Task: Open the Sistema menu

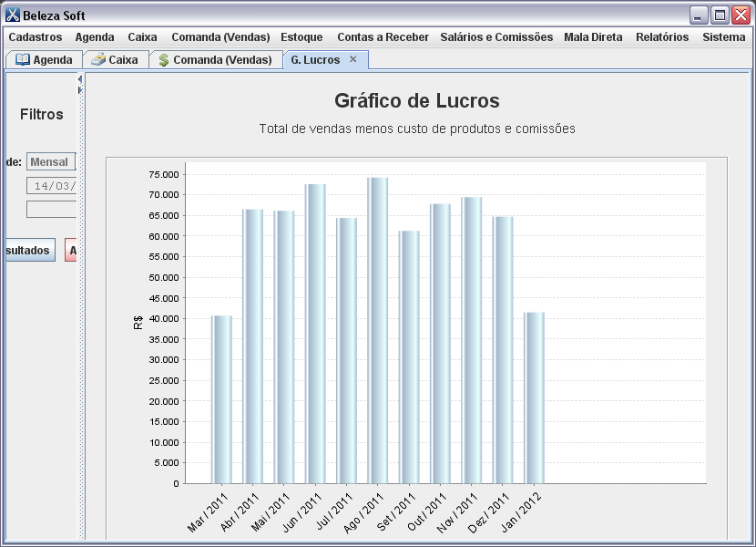Action: pos(724,37)
